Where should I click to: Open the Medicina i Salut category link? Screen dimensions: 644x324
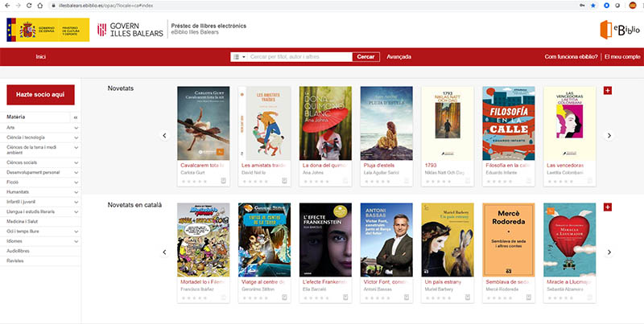click(23, 221)
